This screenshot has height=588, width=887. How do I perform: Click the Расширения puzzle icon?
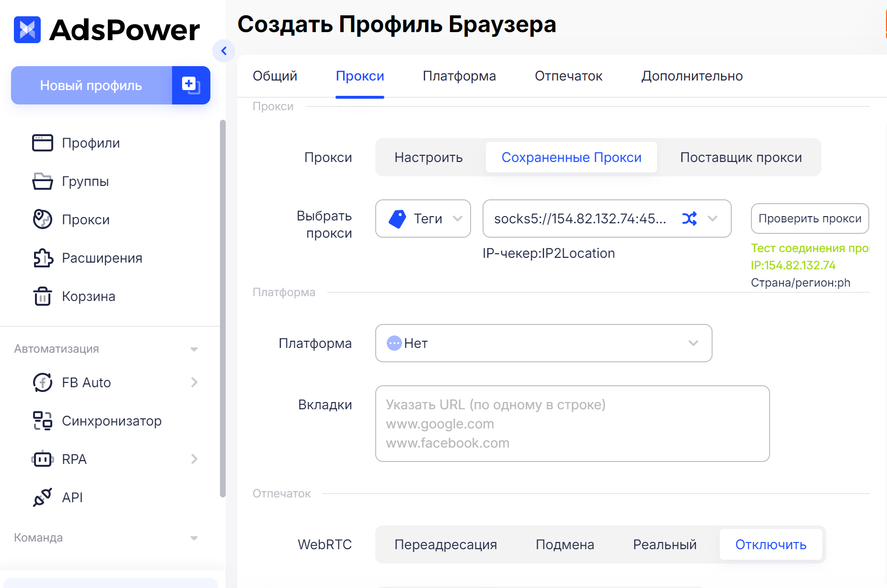(43, 258)
